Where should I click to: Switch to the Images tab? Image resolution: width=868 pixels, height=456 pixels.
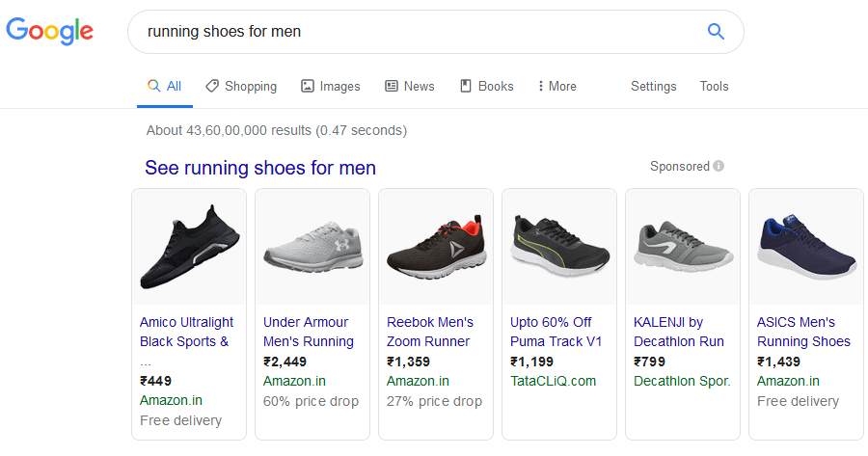pos(330,86)
